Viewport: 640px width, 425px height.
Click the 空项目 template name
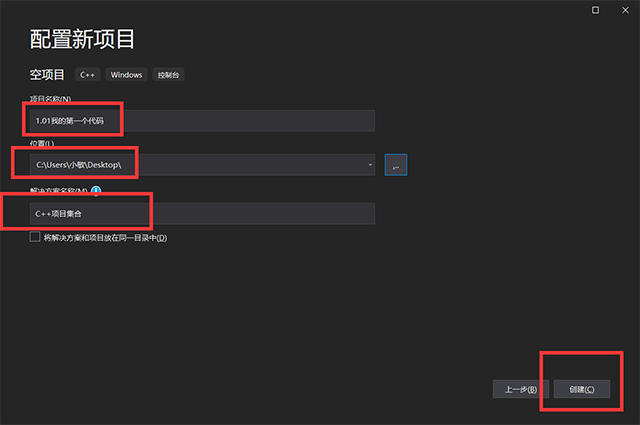(x=48, y=75)
